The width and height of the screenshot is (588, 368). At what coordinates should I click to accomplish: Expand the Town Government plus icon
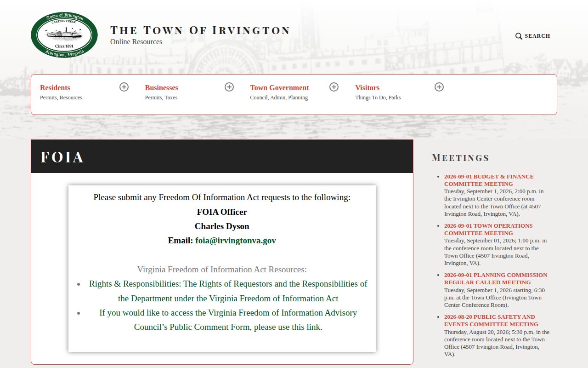pos(334,87)
